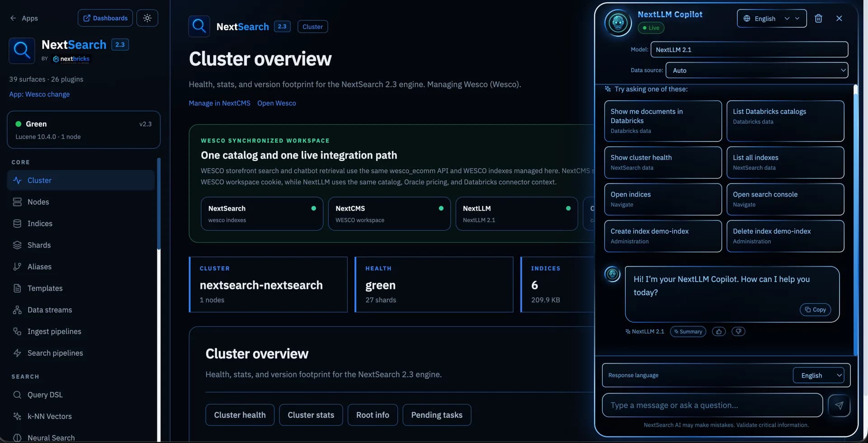Click the Aliases branch icon

[17, 267]
